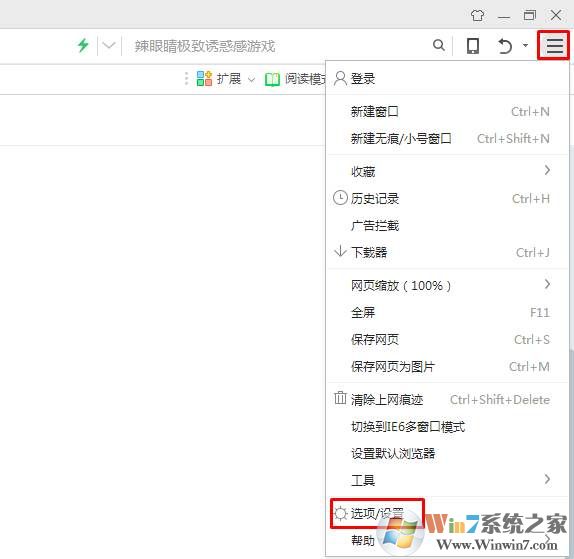Open the skin (shirt) icon in the title bar
The image size is (574, 559).
click(477, 15)
